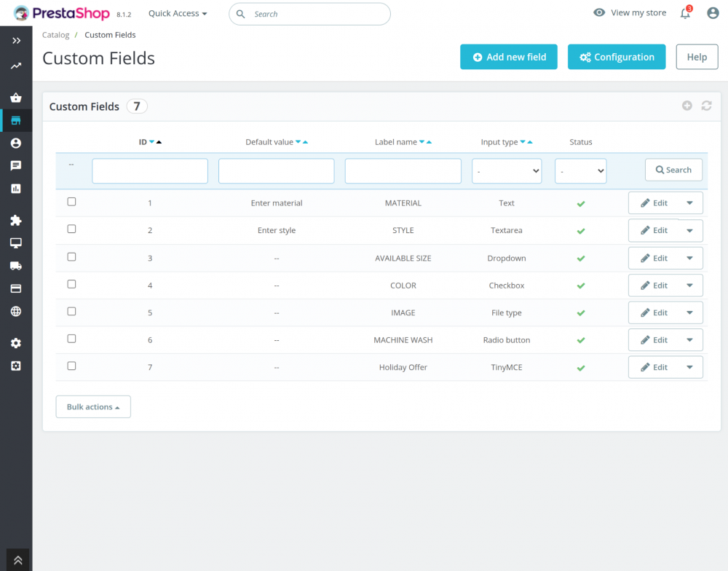Open the Modules puzzle piece icon
Image resolution: width=728 pixels, height=571 pixels.
[x=16, y=220]
